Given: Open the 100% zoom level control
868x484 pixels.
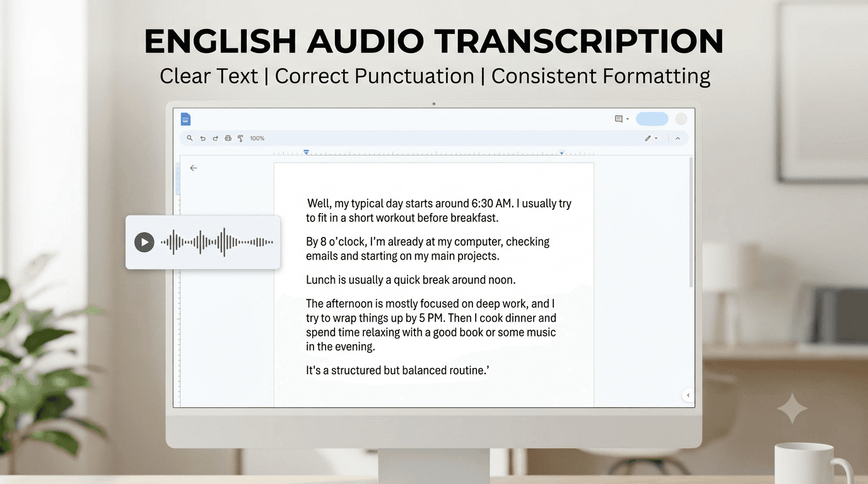Looking at the screenshot, I should [x=257, y=138].
